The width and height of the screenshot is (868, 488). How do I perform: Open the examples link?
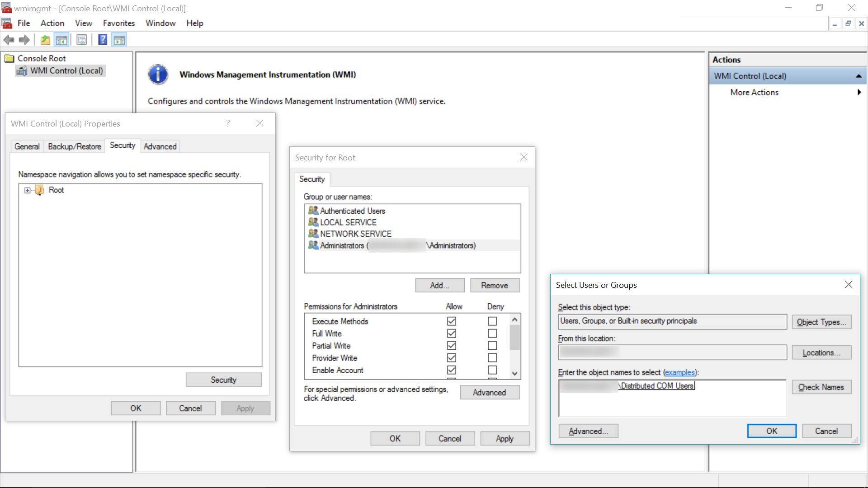680,372
